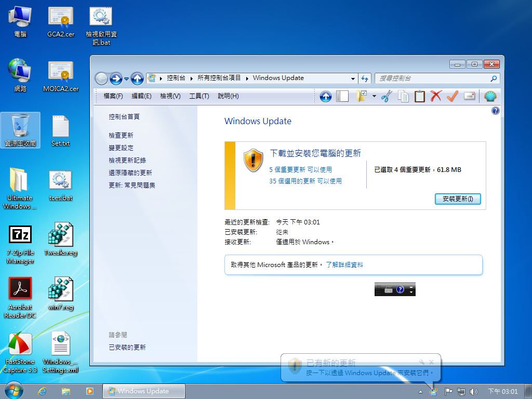Click taskbar clock 下午 03:01

503,392
